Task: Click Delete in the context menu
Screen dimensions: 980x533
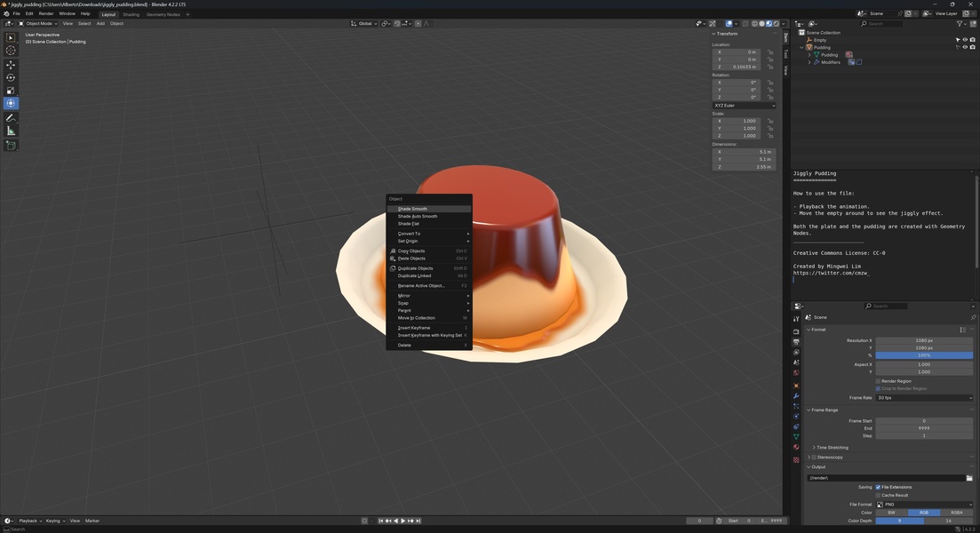Action: (404, 345)
